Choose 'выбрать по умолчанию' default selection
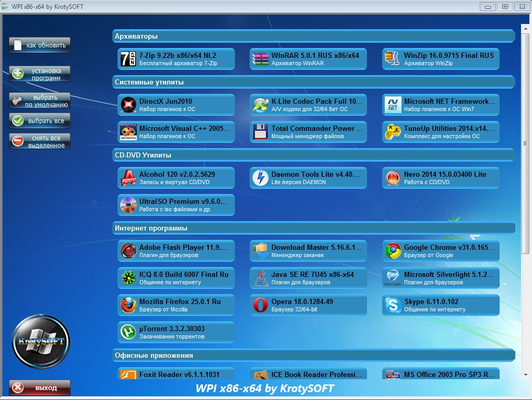 (40, 101)
